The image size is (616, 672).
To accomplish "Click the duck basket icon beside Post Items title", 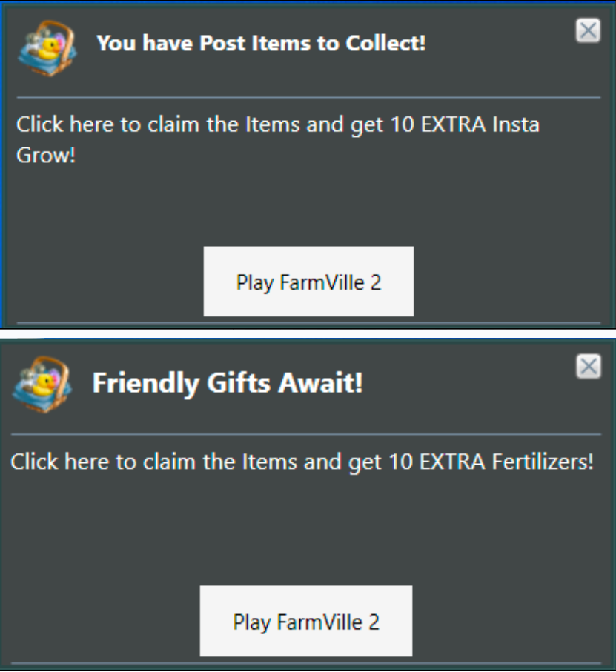I will pos(47,48).
